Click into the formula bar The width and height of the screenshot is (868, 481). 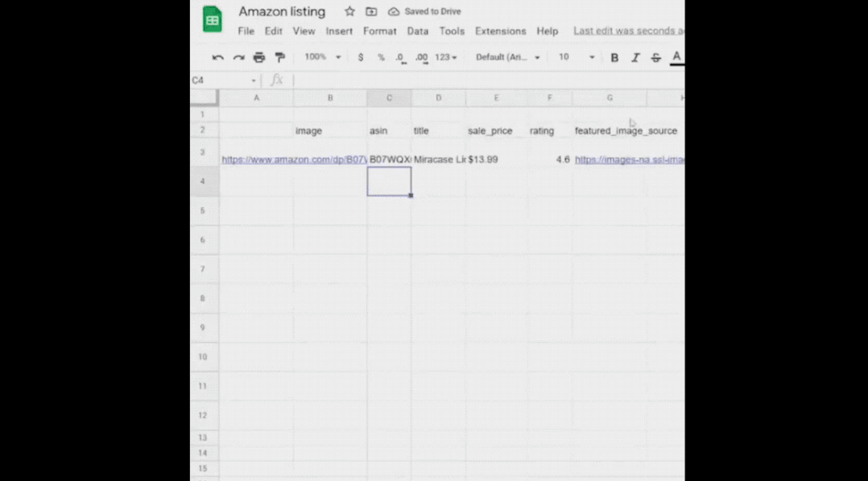[x=489, y=80]
